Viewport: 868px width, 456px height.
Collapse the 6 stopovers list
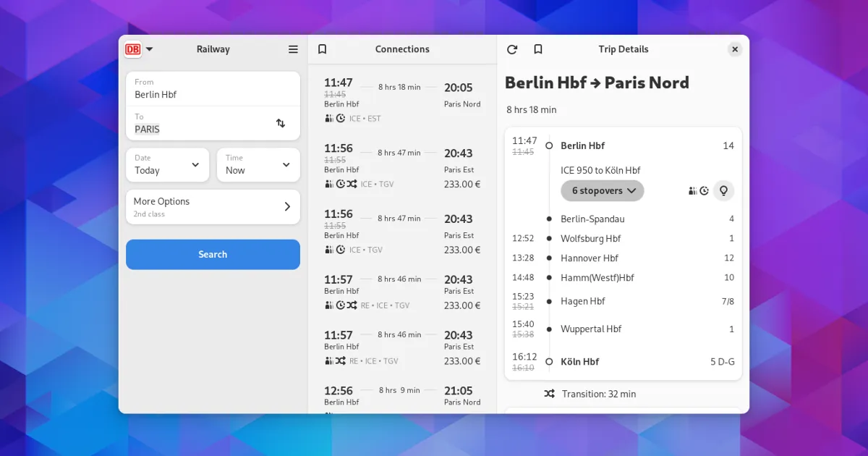click(x=603, y=190)
